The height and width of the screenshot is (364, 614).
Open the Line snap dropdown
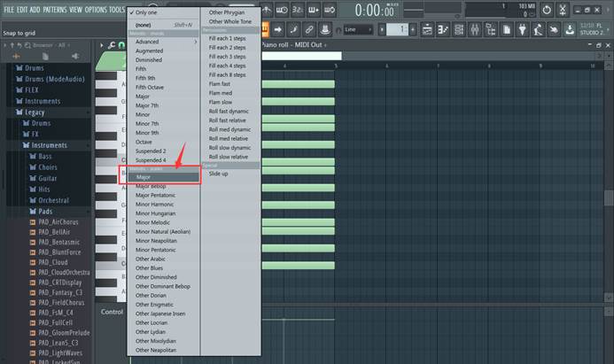[358, 29]
